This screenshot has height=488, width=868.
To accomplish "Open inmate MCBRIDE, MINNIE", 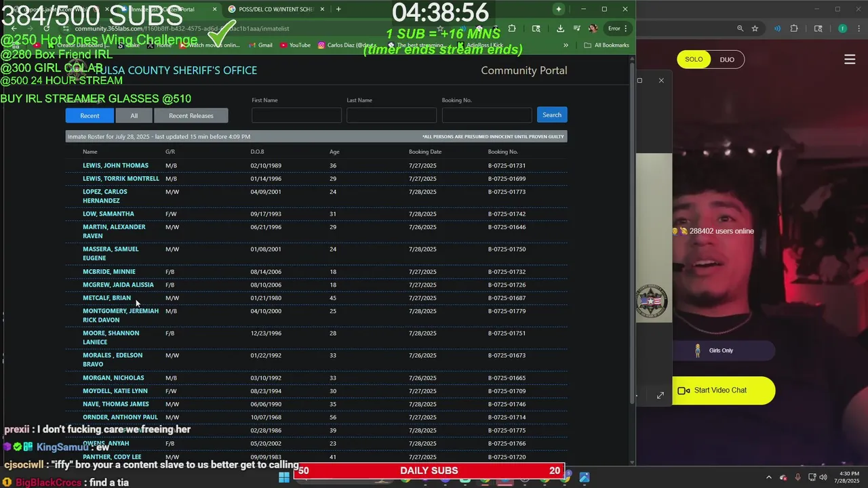I will pyautogui.click(x=109, y=271).
